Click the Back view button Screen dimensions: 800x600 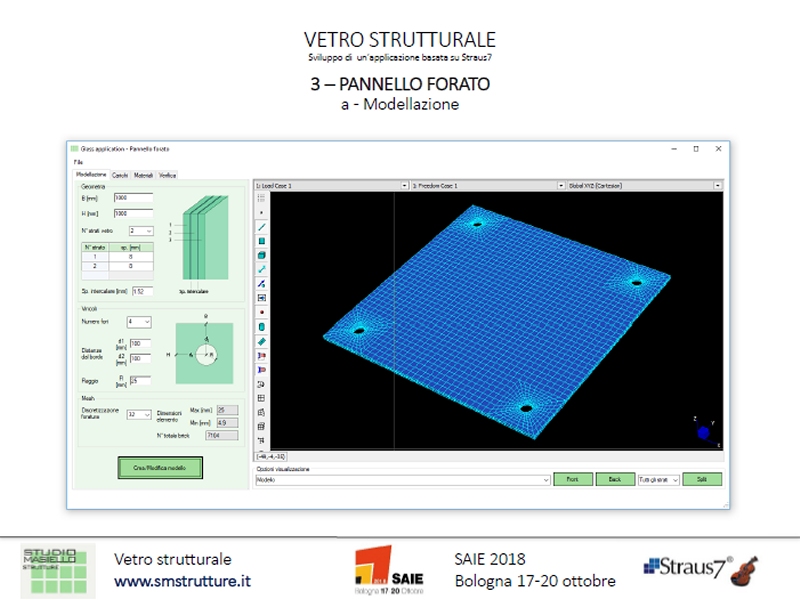click(615, 480)
